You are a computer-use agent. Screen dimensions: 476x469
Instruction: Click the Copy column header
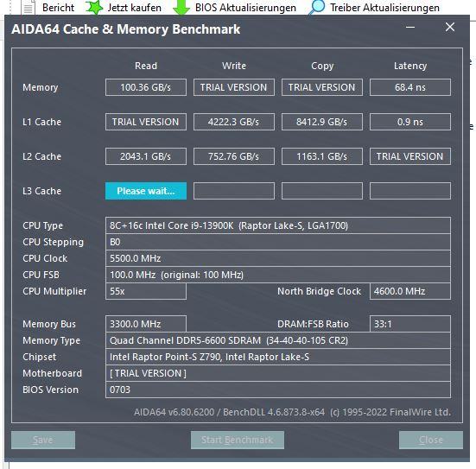[322, 66]
